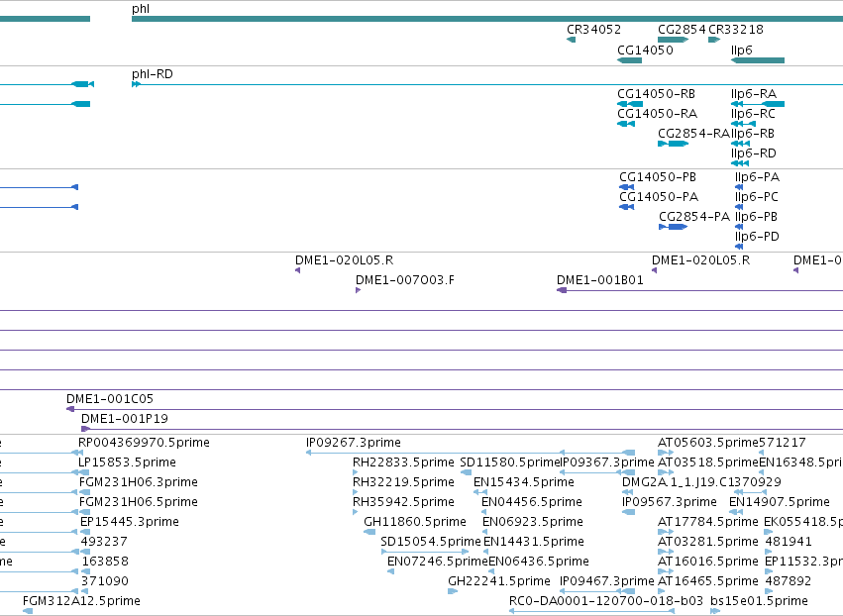Open EST FGM312A12.5prime
The width and height of the screenshot is (843, 616).
[81, 601]
